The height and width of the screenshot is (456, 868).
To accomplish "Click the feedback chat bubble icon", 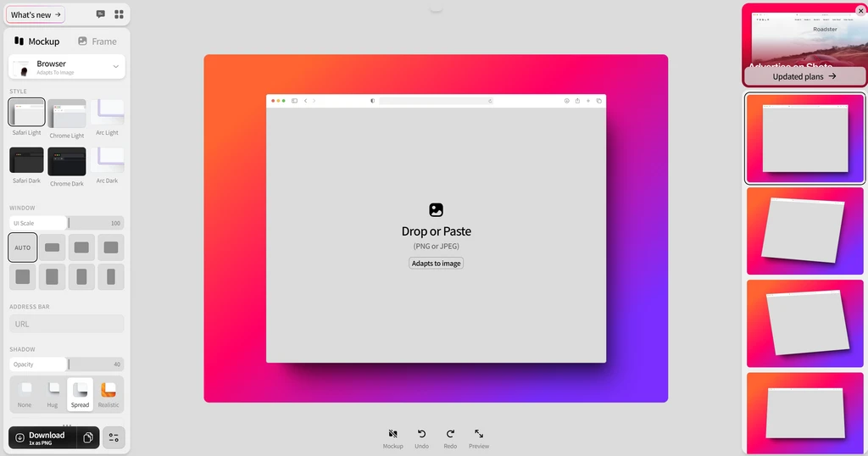I will pyautogui.click(x=101, y=14).
